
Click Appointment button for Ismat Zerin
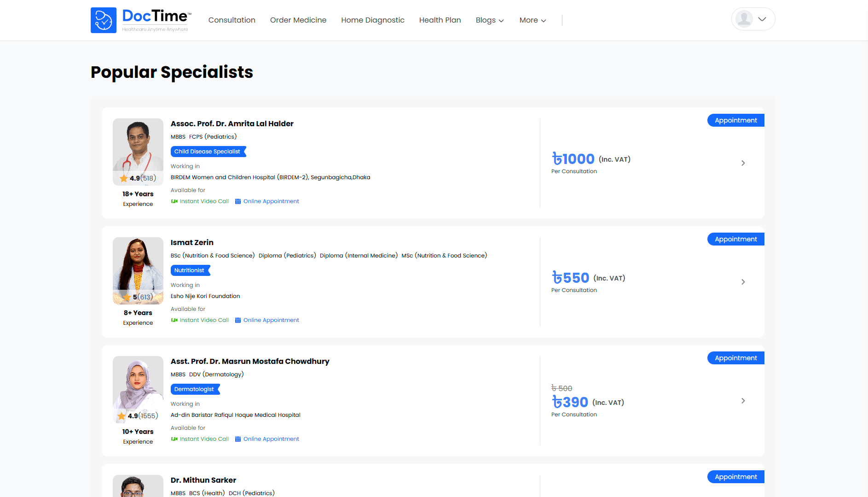pos(735,239)
